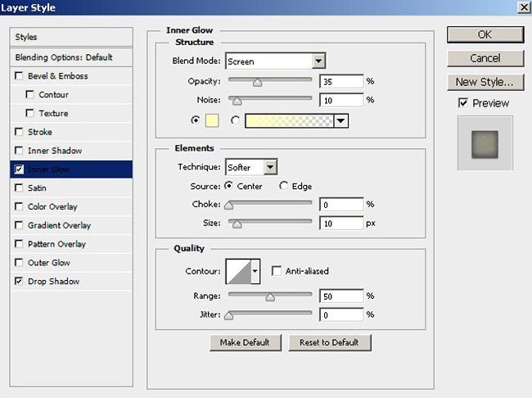Check the Color Overlay box

[19, 206]
